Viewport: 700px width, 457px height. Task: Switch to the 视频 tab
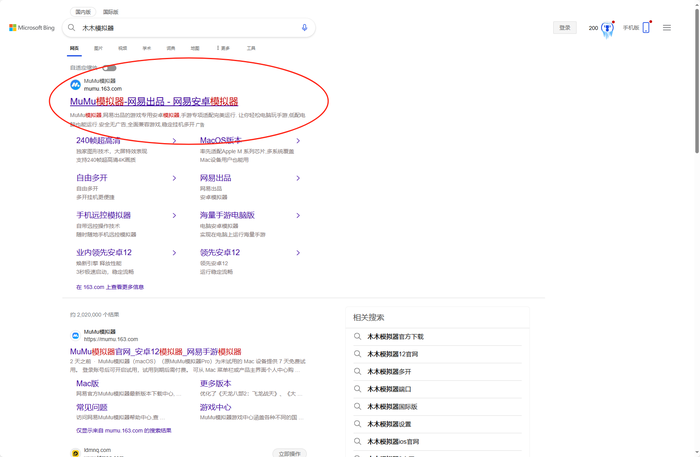[x=122, y=48]
